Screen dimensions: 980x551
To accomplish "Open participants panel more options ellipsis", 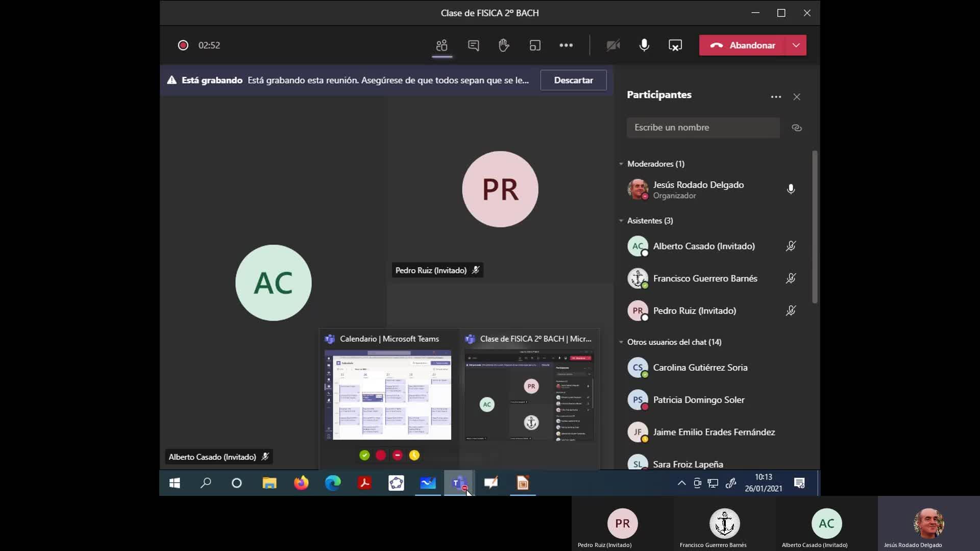I will point(775,97).
